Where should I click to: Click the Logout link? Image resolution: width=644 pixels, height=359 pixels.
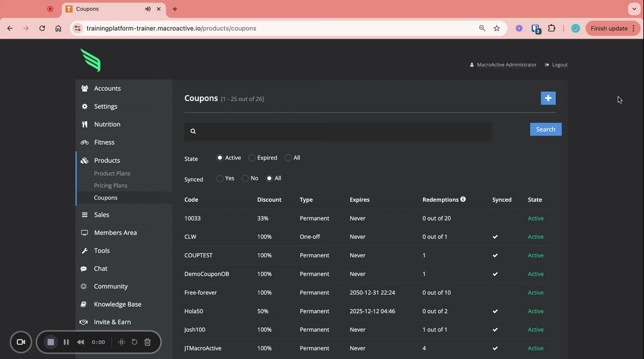tap(560, 65)
